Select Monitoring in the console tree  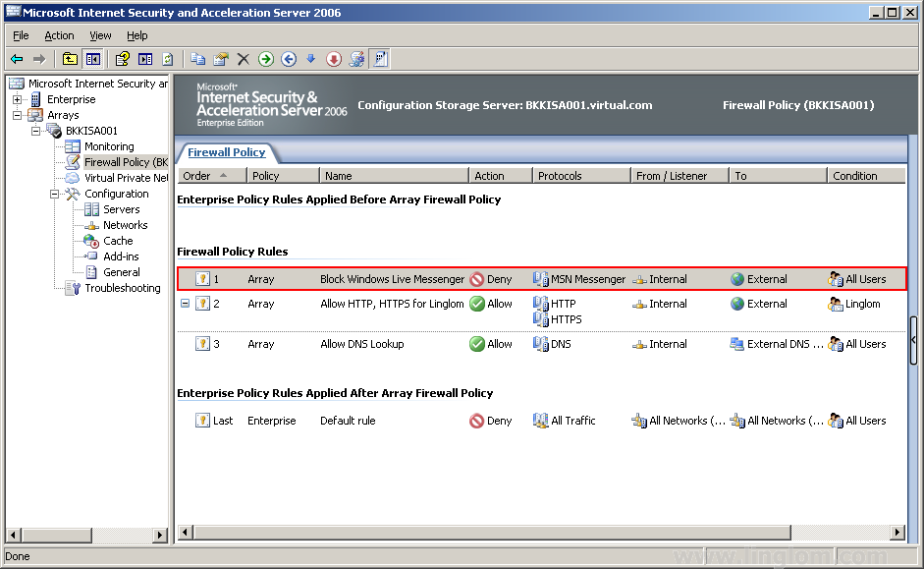click(109, 146)
